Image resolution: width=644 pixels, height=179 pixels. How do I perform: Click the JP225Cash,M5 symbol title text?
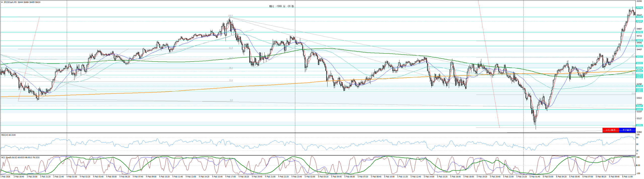point(10,2)
